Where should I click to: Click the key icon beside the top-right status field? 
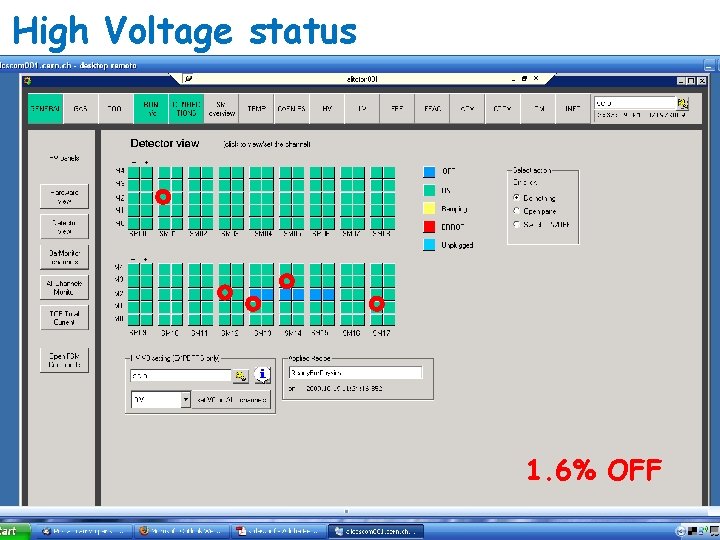click(682, 103)
